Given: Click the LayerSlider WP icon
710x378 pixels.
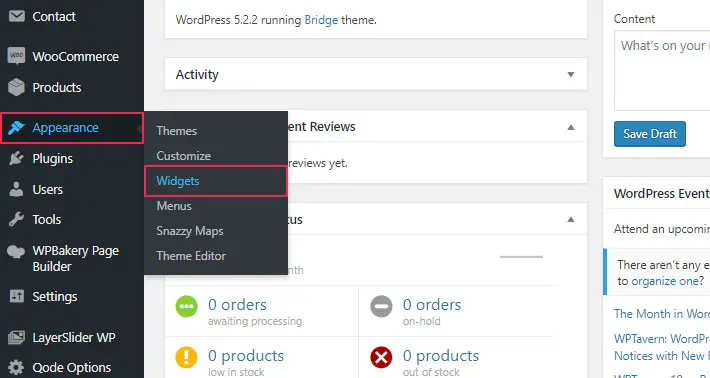Looking at the screenshot, I should (x=17, y=337).
